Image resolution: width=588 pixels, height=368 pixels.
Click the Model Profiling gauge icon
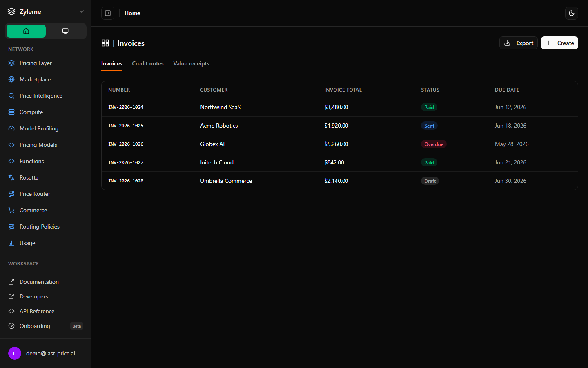click(11, 128)
